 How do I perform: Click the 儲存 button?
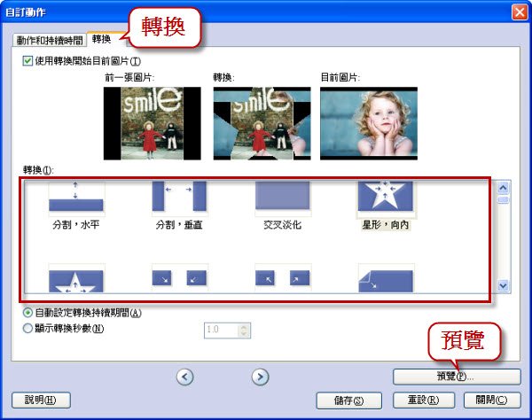[348, 401]
